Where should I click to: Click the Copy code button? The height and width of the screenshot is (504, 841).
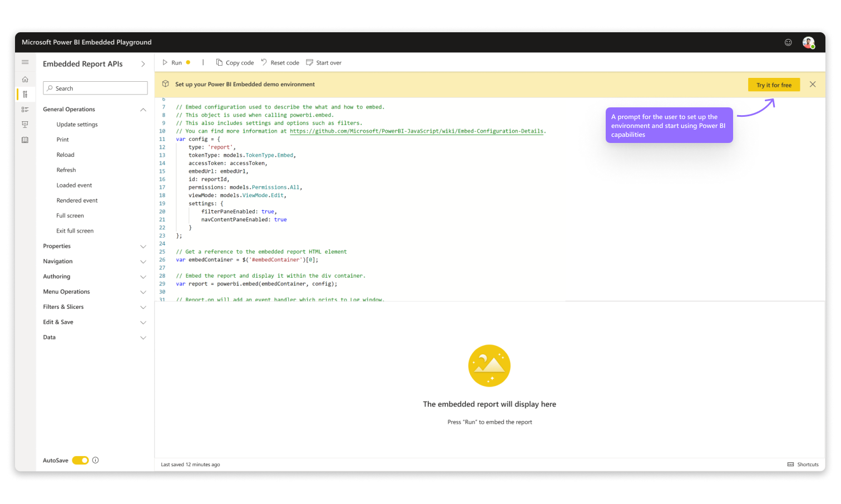click(x=235, y=63)
